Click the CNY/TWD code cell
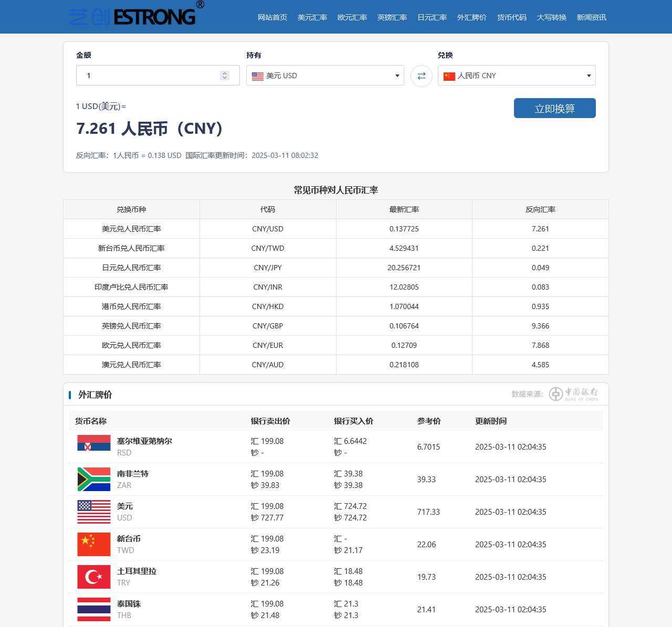The image size is (672, 627). 268,248
